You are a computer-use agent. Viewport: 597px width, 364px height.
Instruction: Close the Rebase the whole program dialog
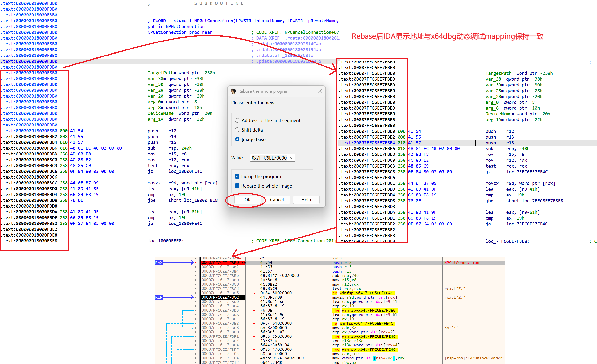point(320,91)
